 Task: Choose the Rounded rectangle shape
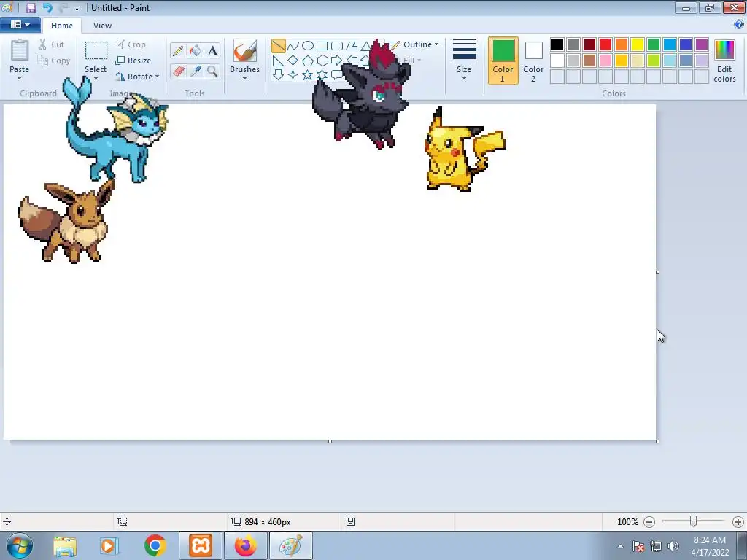337,46
